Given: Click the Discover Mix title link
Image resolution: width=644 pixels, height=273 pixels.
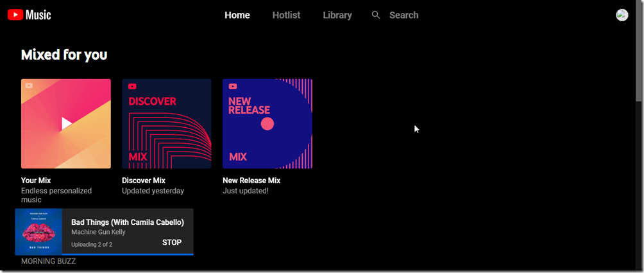Looking at the screenshot, I should [144, 181].
